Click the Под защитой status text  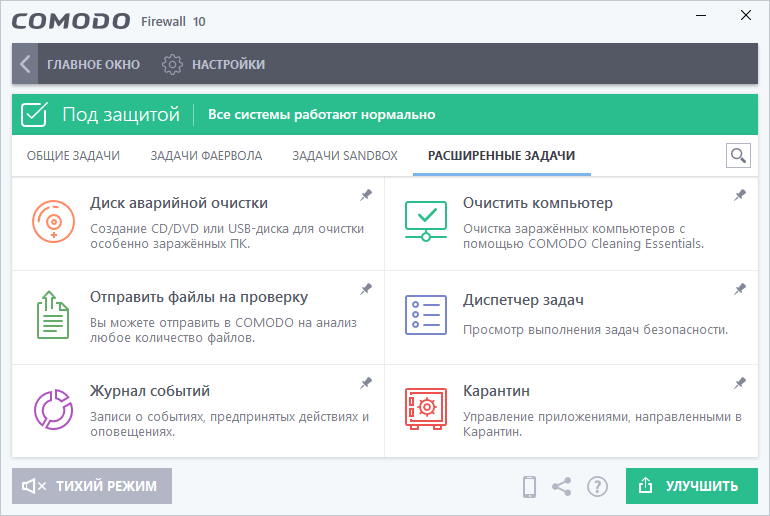point(121,114)
